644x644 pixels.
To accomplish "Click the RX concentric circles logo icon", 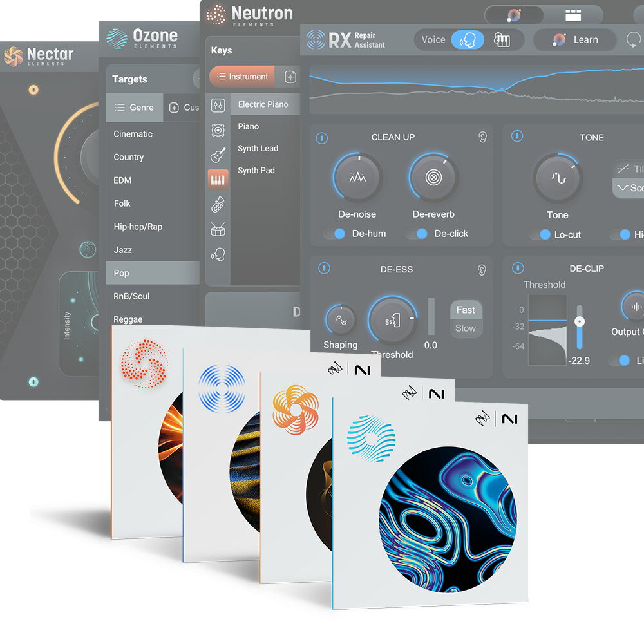I will pyautogui.click(x=316, y=40).
